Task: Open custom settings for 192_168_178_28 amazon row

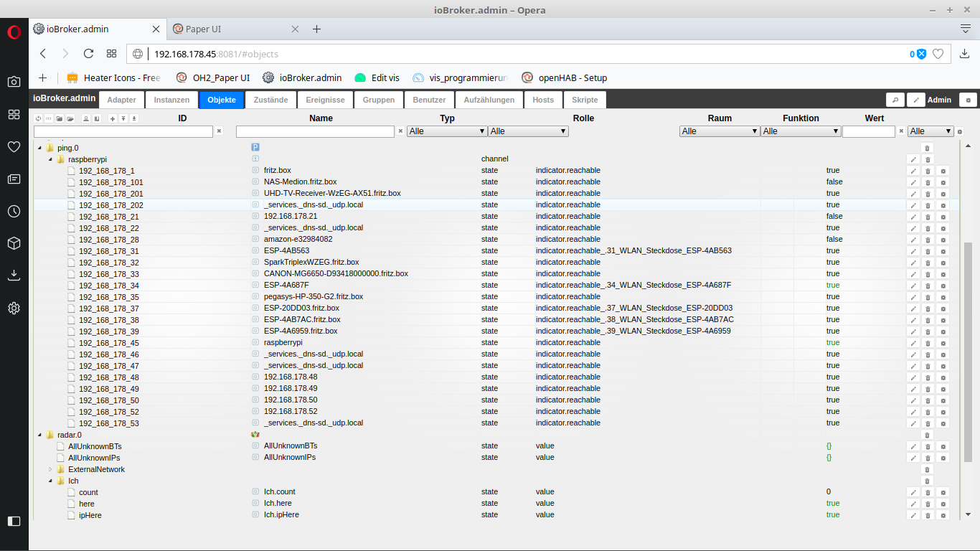Action: [943, 240]
